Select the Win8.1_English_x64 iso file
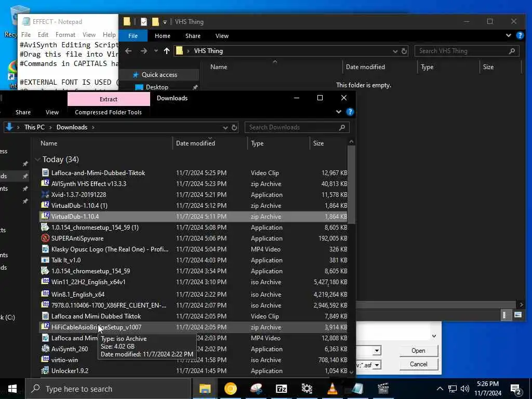Screen dimensions: 532x399 tap(194, 294)
